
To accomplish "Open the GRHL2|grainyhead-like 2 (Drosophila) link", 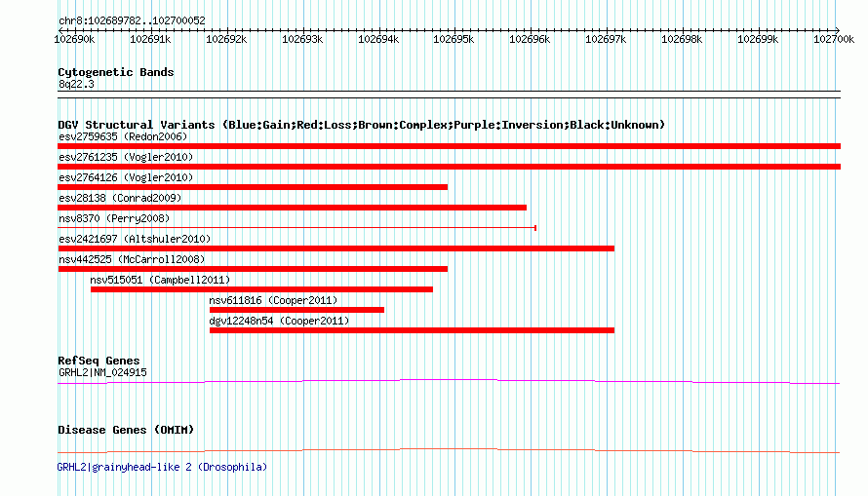I will [x=162, y=467].
